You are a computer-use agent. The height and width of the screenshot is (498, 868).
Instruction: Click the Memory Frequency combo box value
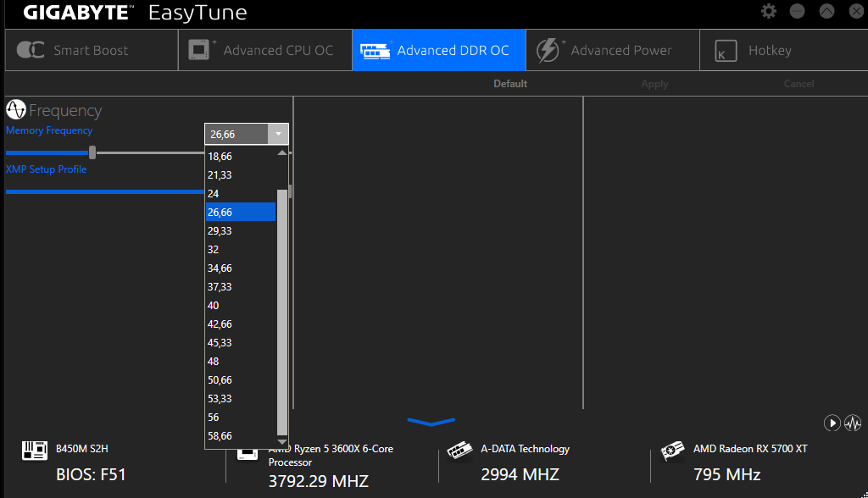237,134
